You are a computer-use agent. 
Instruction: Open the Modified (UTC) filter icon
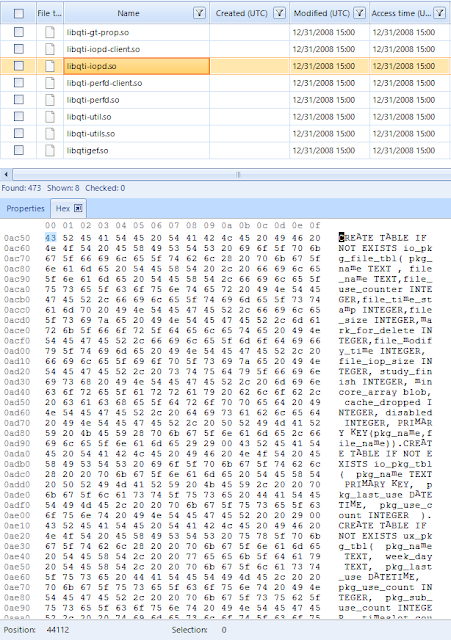coord(359,13)
